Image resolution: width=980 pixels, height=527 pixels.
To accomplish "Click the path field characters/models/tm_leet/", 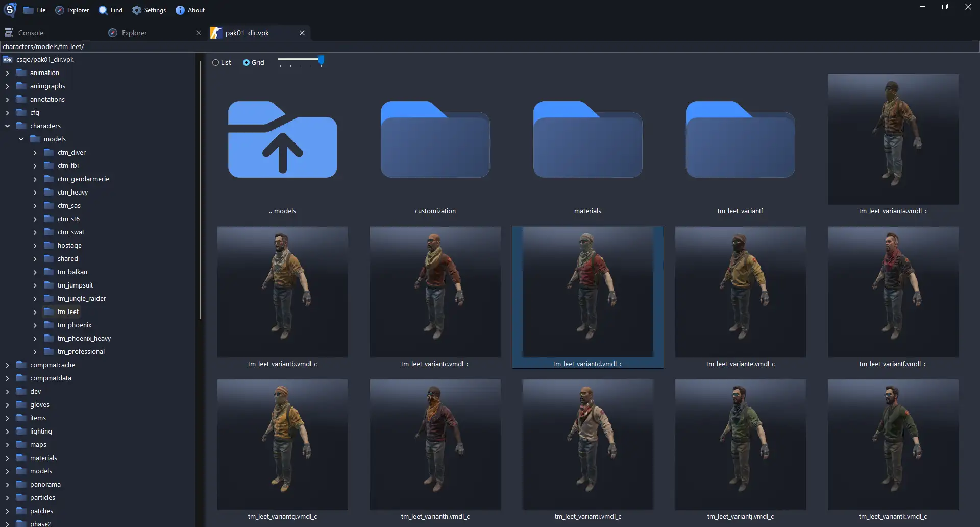I will pyautogui.click(x=490, y=46).
